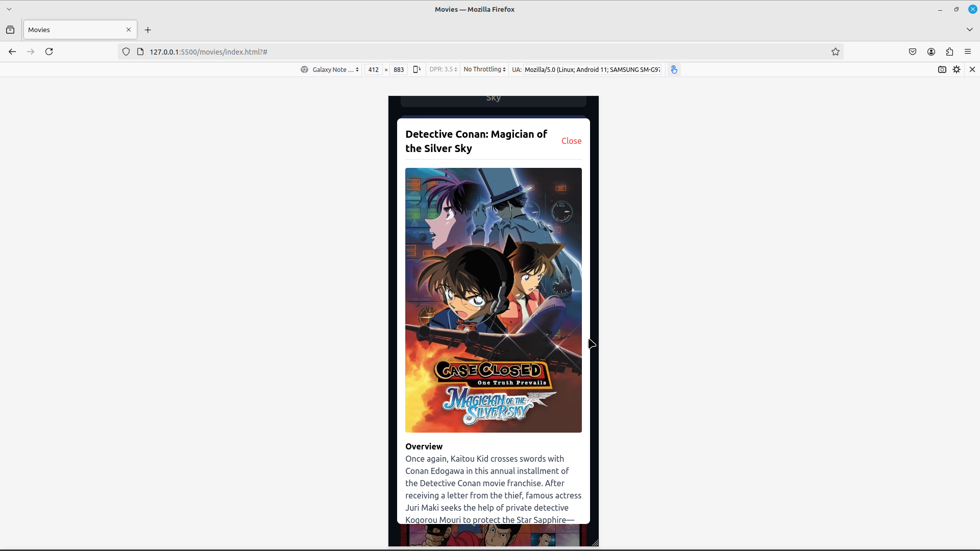Open a new browser tab
The width and height of the screenshot is (980, 551).
[148, 30]
